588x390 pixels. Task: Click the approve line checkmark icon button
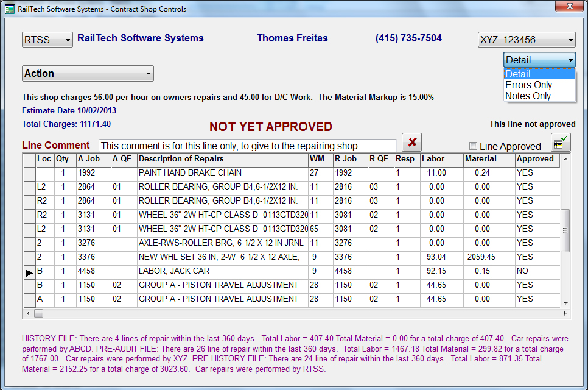[x=561, y=142]
